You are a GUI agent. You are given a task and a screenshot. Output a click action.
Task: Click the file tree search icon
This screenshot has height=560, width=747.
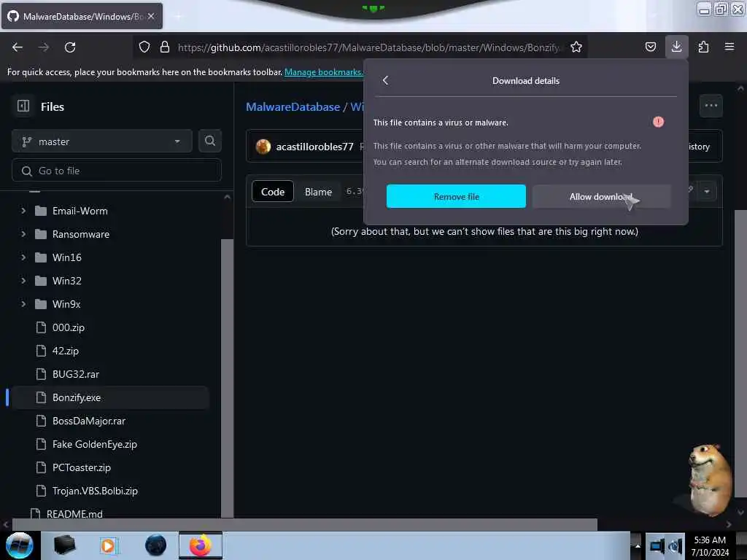click(209, 141)
